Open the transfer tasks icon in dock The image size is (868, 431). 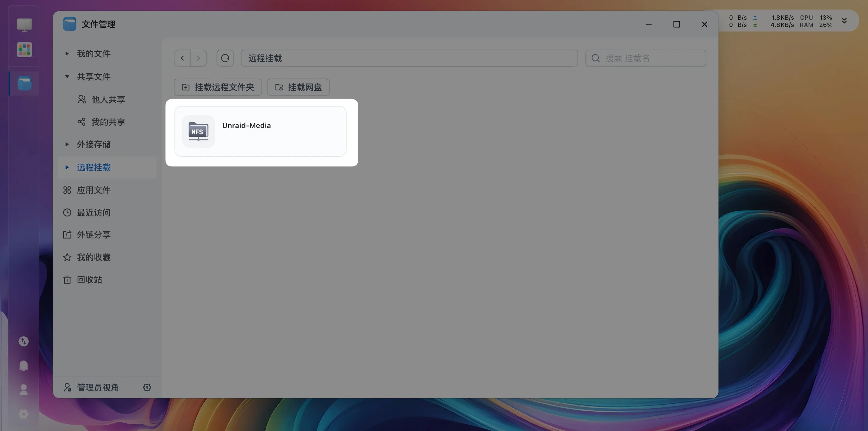click(x=24, y=341)
